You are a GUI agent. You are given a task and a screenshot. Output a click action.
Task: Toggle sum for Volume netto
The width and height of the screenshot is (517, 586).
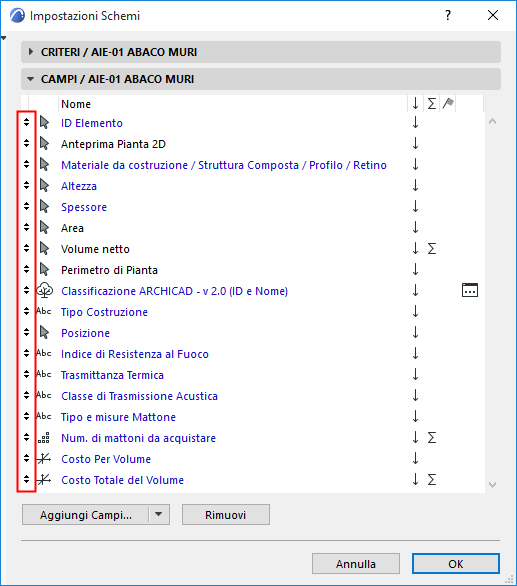point(432,249)
